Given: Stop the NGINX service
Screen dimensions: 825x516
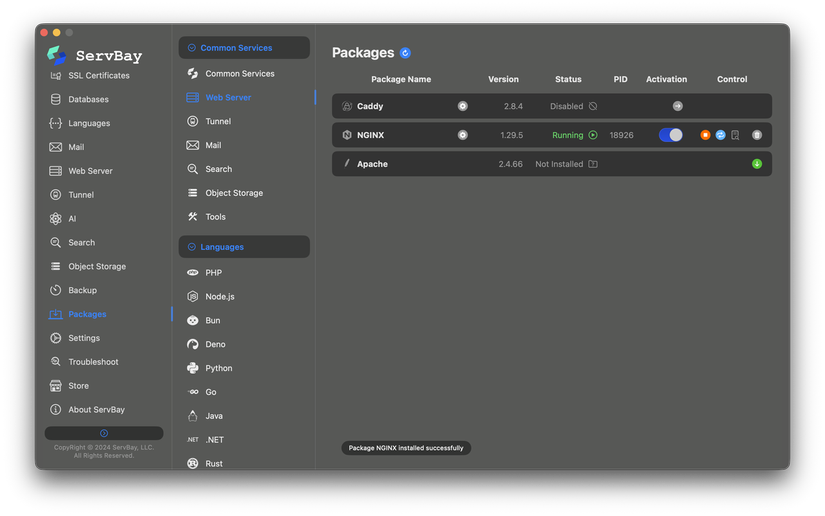Looking at the screenshot, I should [x=705, y=135].
